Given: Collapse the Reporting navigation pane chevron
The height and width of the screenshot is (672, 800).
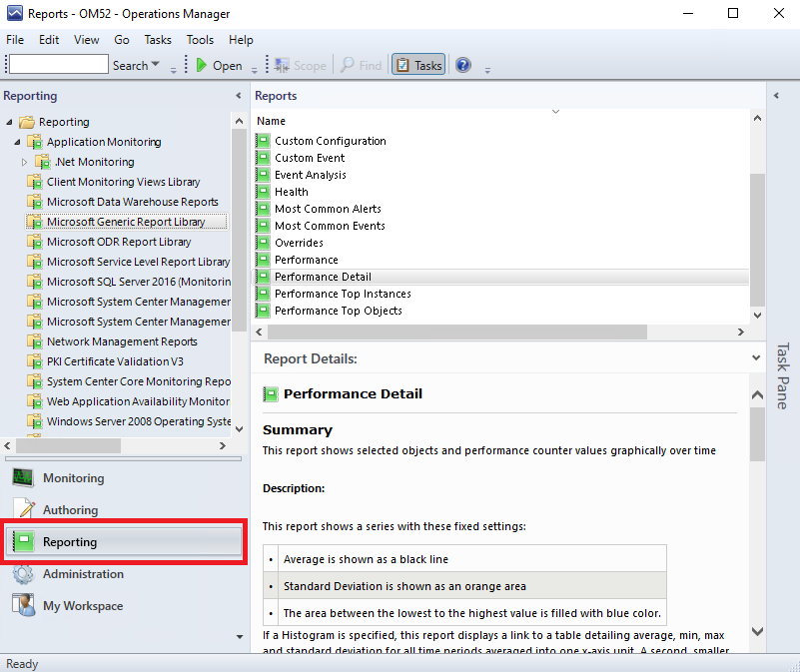Looking at the screenshot, I should coord(239,96).
